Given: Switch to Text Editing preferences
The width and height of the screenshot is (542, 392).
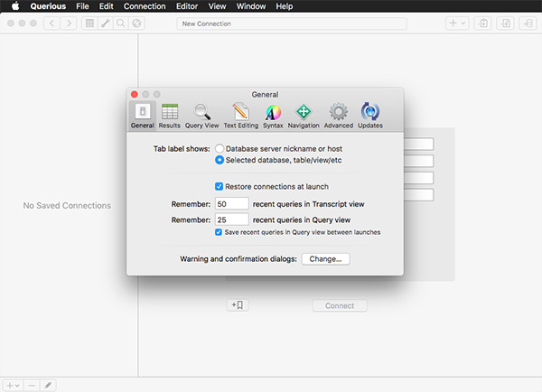Looking at the screenshot, I should click(240, 116).
